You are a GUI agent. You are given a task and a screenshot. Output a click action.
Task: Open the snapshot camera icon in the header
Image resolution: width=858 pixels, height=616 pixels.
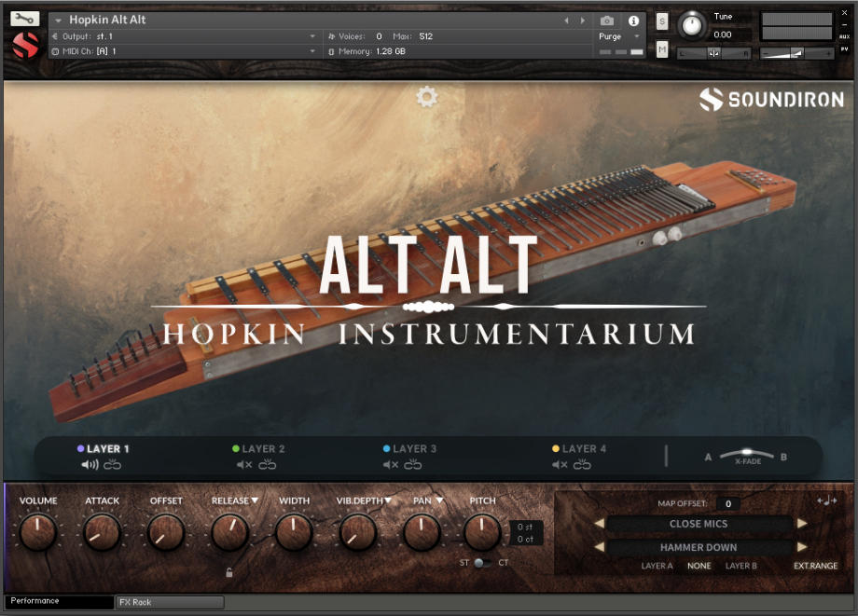607,21
